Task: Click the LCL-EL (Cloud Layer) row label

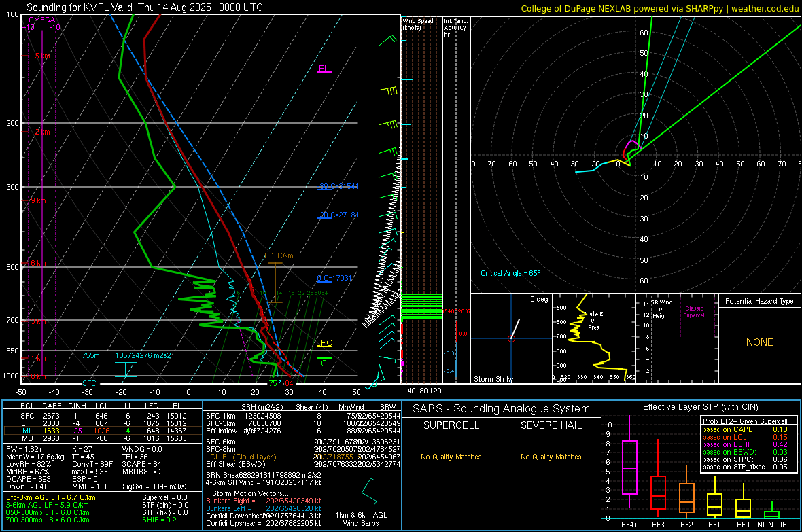Action: tap(241, 457)
